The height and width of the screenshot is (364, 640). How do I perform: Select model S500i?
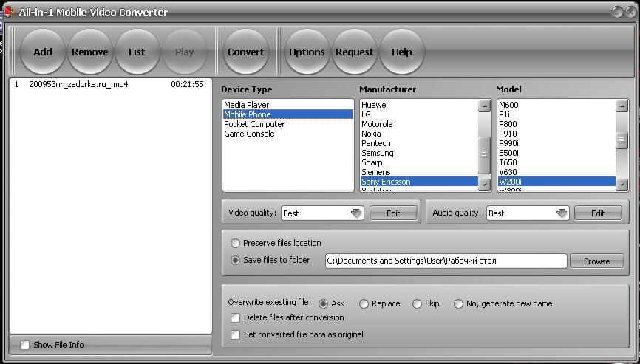pyautogui.click(x=556, y=153)
